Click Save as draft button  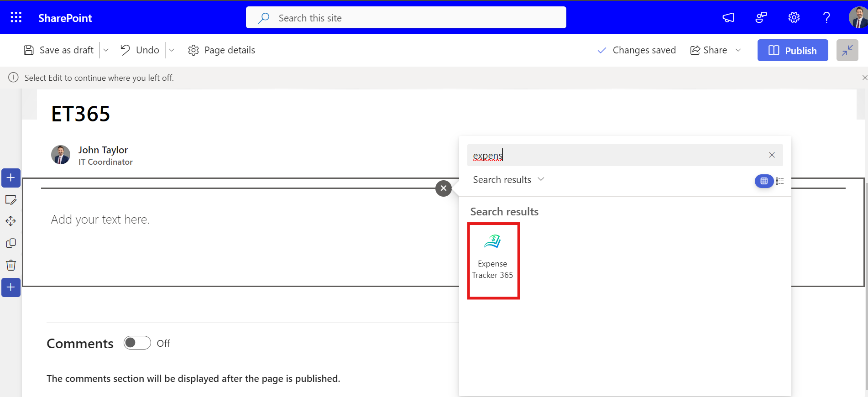tap(59, 50)
